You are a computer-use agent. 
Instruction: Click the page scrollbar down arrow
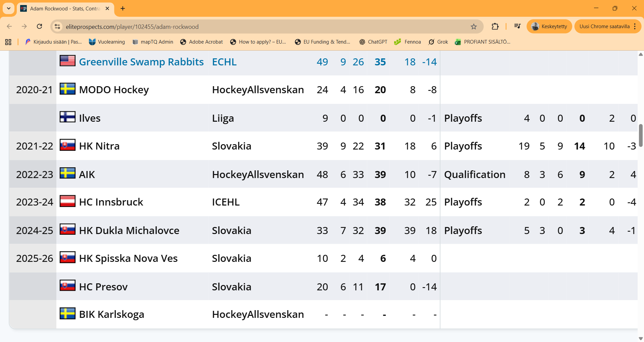point(641,338)
